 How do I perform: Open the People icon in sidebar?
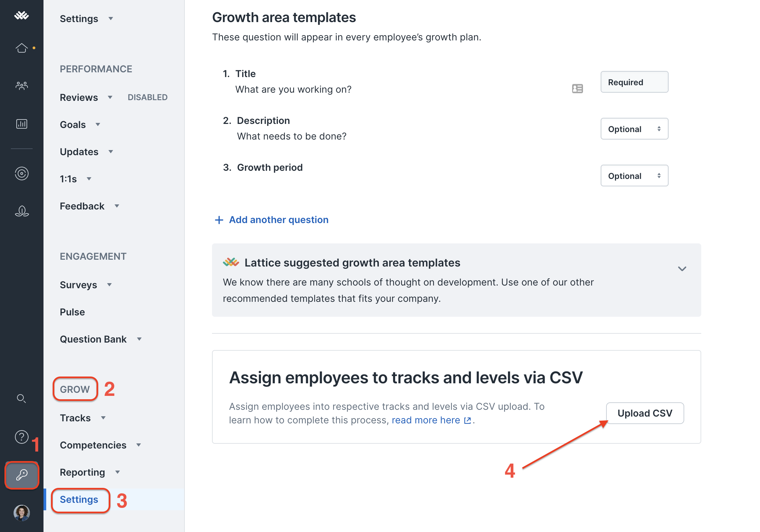[21, 86]
